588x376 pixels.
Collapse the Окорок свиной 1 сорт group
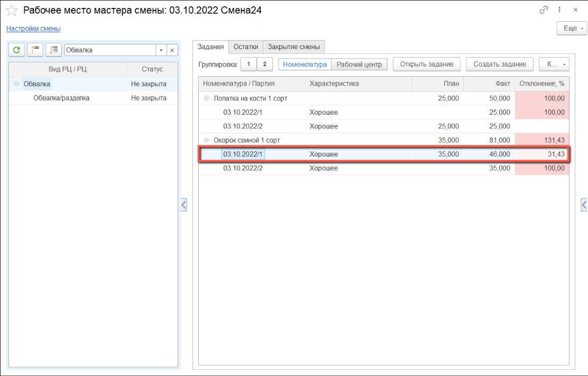point(206,140)
